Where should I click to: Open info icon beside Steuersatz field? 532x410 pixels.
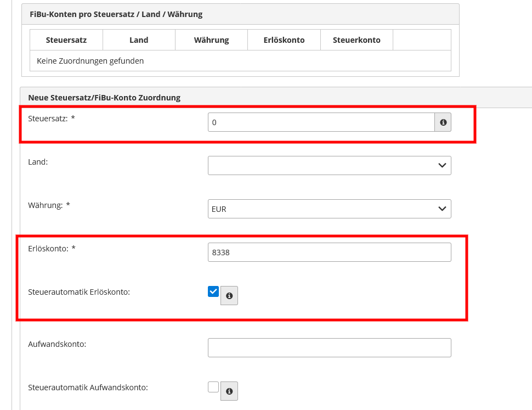point(443,122)
